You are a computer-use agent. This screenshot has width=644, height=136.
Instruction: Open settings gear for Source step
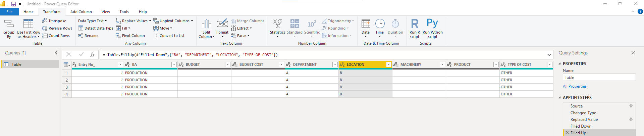tap(631, 106)
